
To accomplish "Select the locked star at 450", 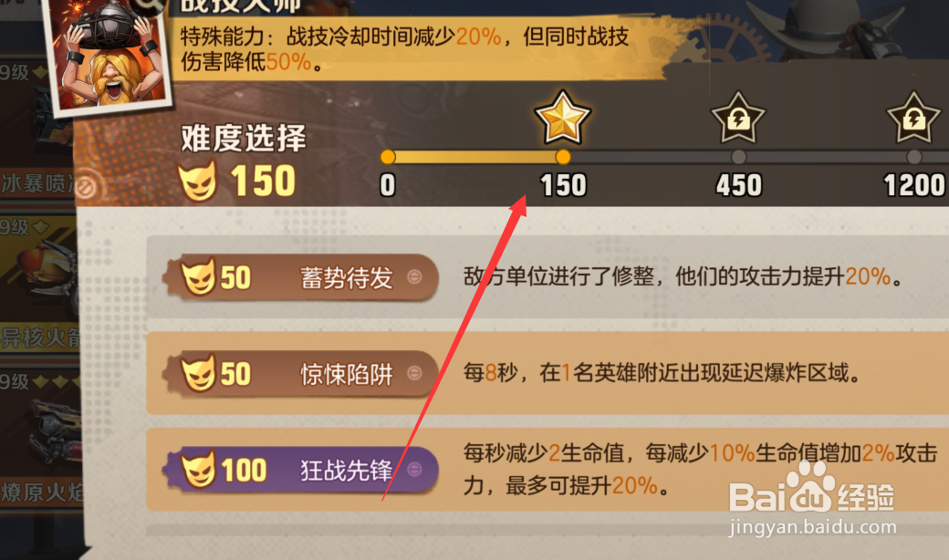I will click(738, 118).
